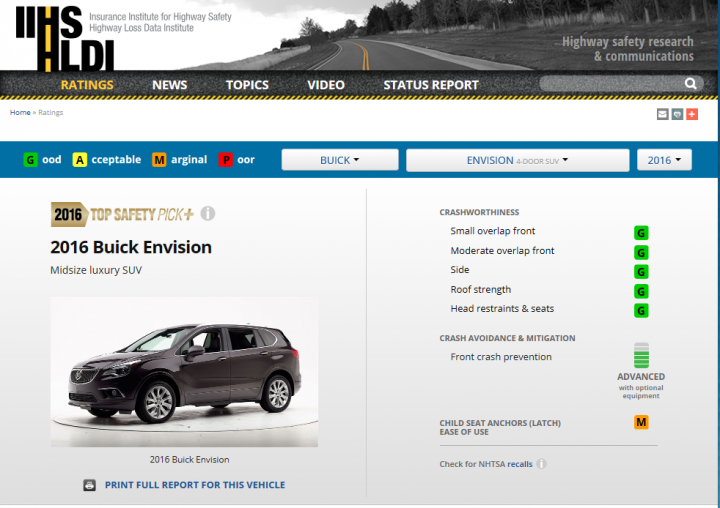Click the Buick Envision vehicle photo

click(184, 372)
